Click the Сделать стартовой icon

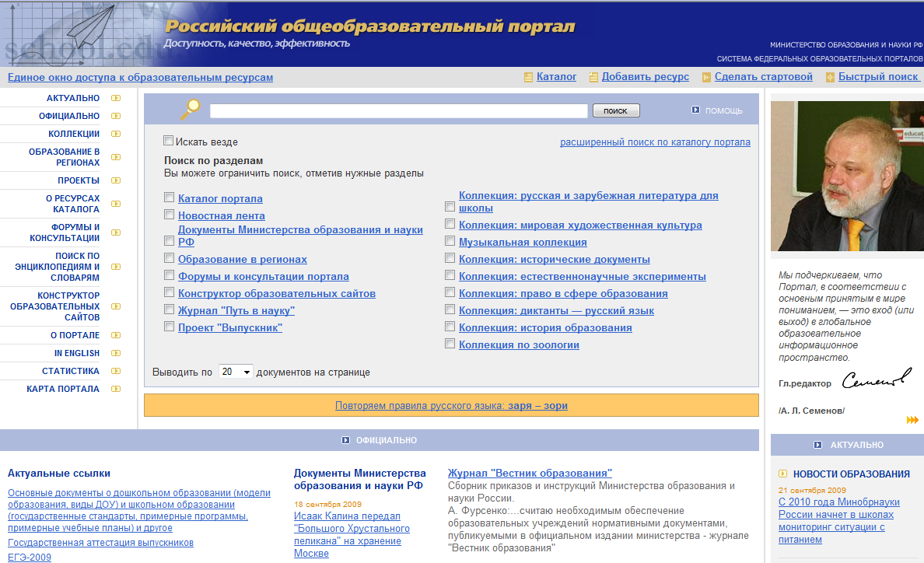(x=706, y=77)
